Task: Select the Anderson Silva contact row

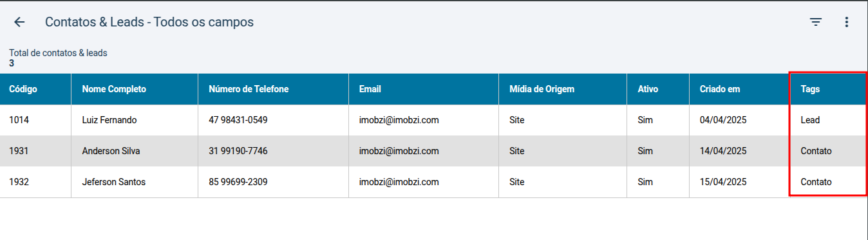Action: pyautogui.click(x=434, y=151)
